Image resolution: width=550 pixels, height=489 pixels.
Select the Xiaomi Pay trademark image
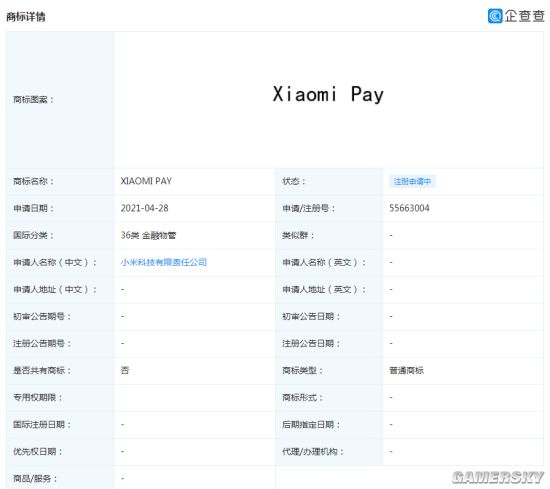[328, 94]
